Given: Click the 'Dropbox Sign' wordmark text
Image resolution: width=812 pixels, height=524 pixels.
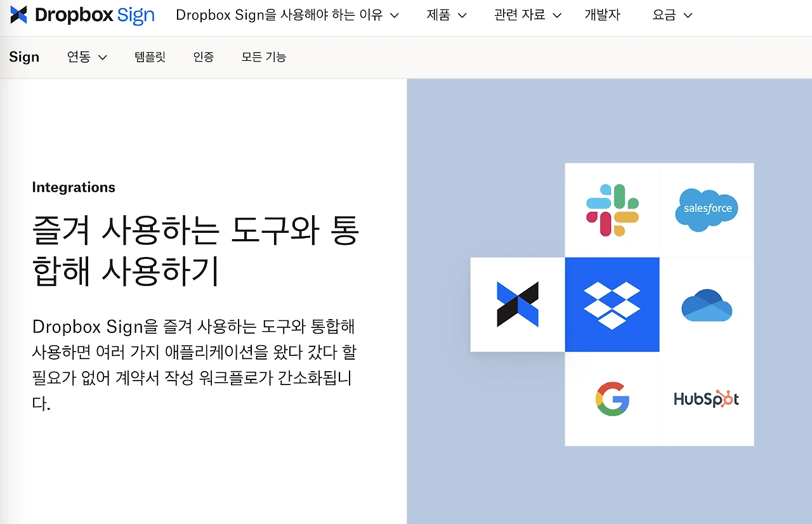Looking at the screenshot, I should click(95, 15).
